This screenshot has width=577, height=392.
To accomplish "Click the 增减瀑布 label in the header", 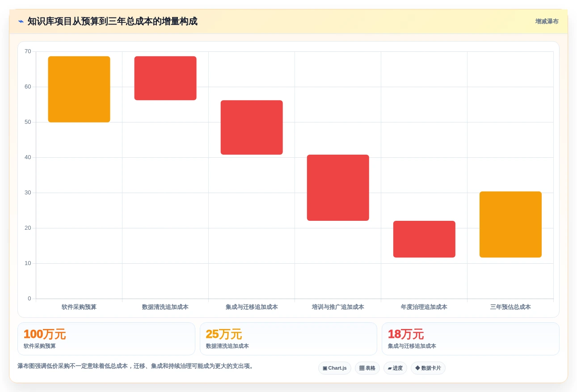I will [x=547, y=21].
